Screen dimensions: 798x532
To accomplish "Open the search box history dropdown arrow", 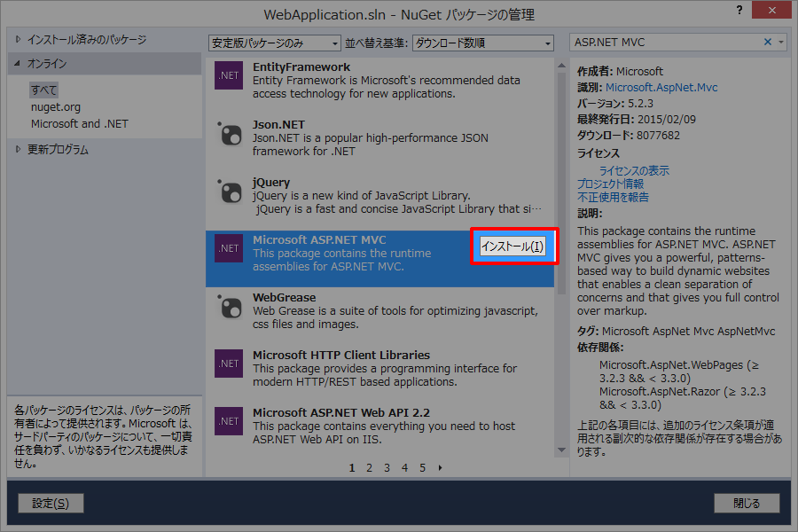I will pos(781,43).
